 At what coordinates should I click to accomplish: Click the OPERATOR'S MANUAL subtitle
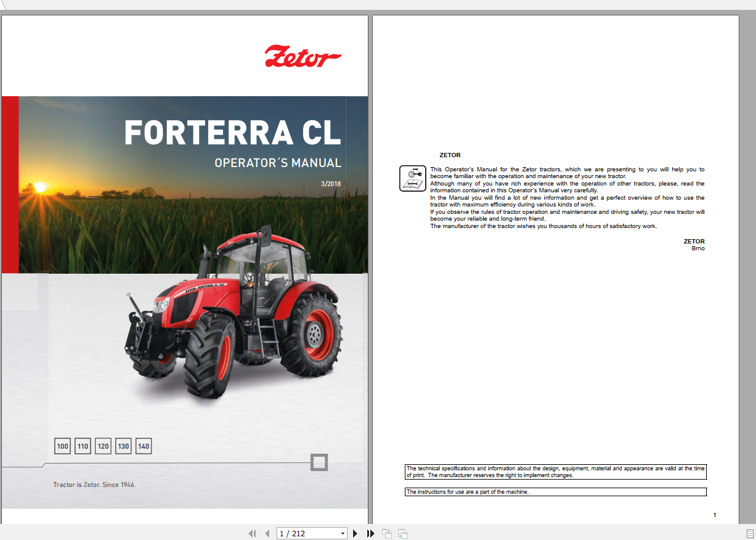pos(278,163)
